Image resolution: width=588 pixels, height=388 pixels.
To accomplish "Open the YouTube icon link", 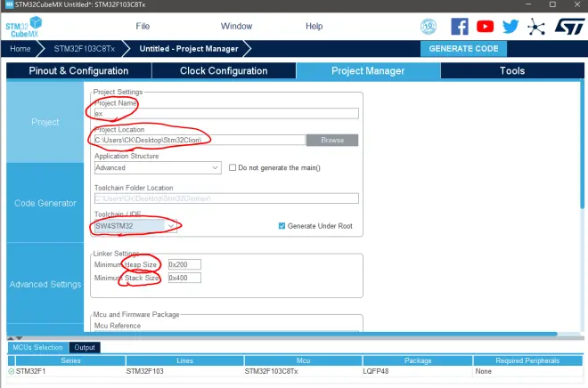I will tap(485, 27).
